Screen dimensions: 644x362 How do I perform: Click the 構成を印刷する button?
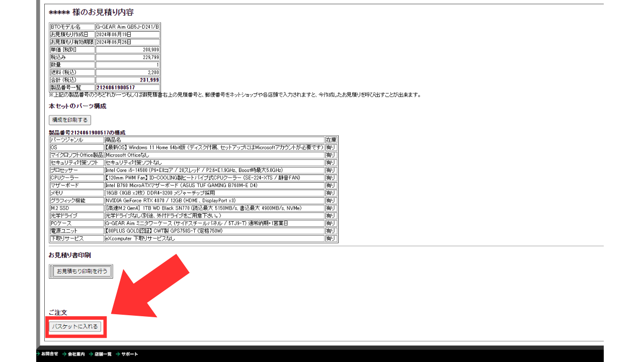70,120
